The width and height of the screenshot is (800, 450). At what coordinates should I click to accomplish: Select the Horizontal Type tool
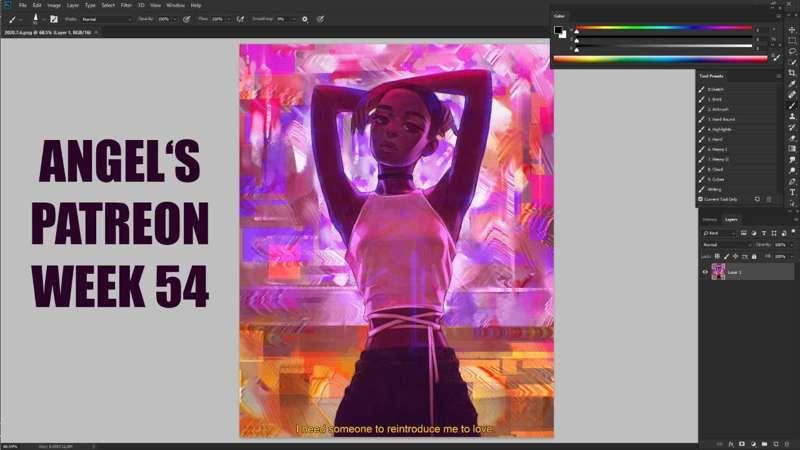click(x=792, y=192)
